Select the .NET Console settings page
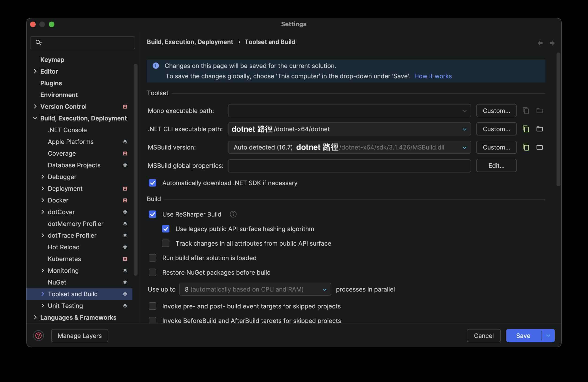588x382 pixels. (67, 130)
